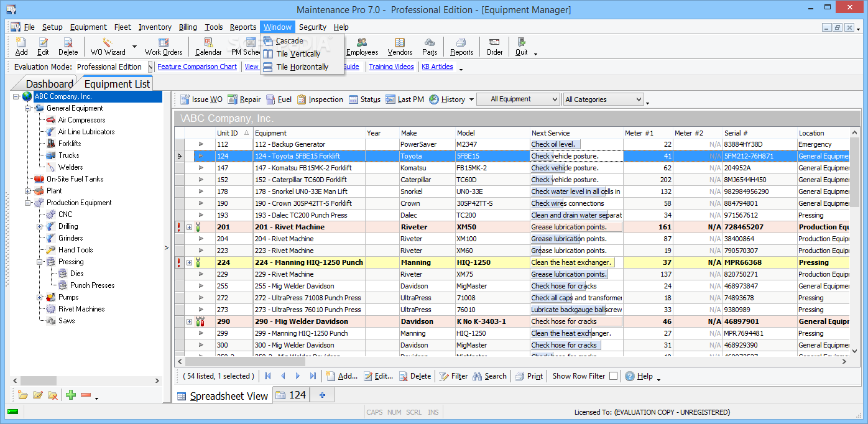Collapse the left tree panel arrow
This screenshot has width=868, height=424.
click(167, 248)
